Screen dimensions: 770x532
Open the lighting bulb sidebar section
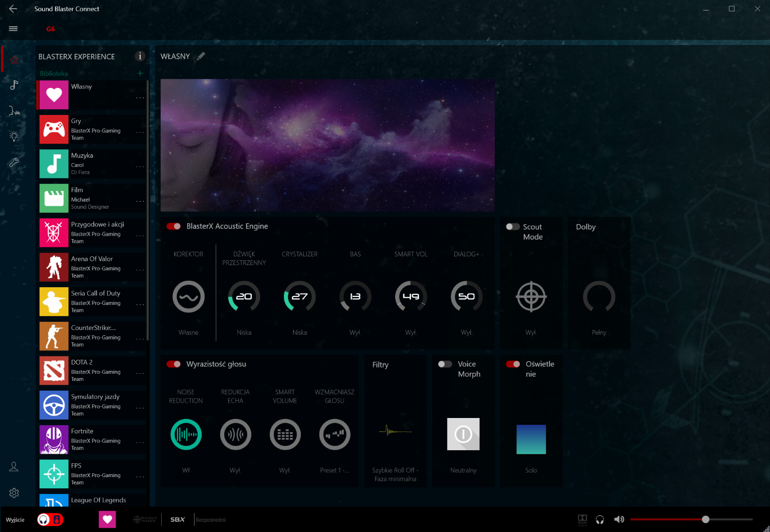[14, 136]
